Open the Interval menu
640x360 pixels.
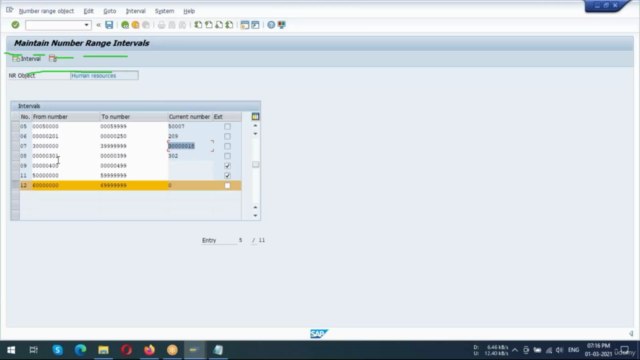(136, 11)
